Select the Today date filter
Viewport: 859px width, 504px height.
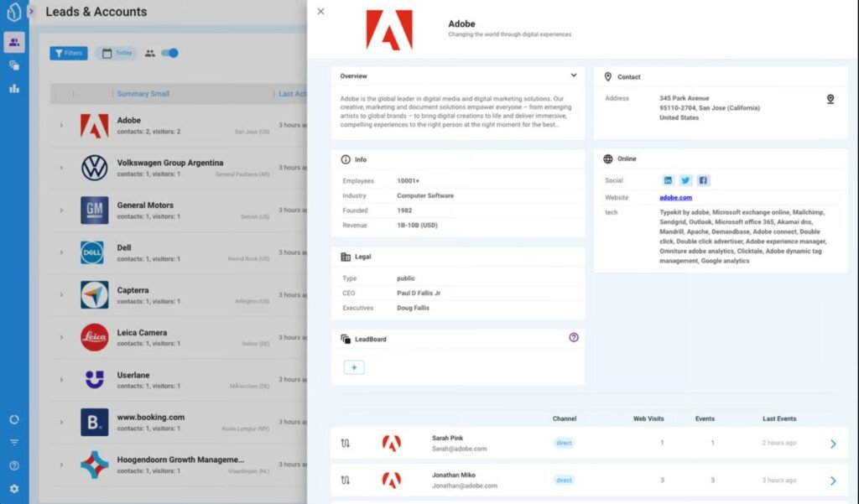(117, 53)
